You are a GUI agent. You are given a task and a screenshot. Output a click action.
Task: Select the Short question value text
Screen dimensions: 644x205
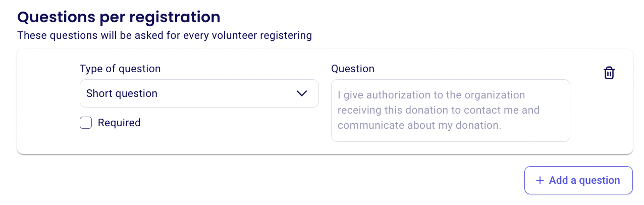(122, 93)
